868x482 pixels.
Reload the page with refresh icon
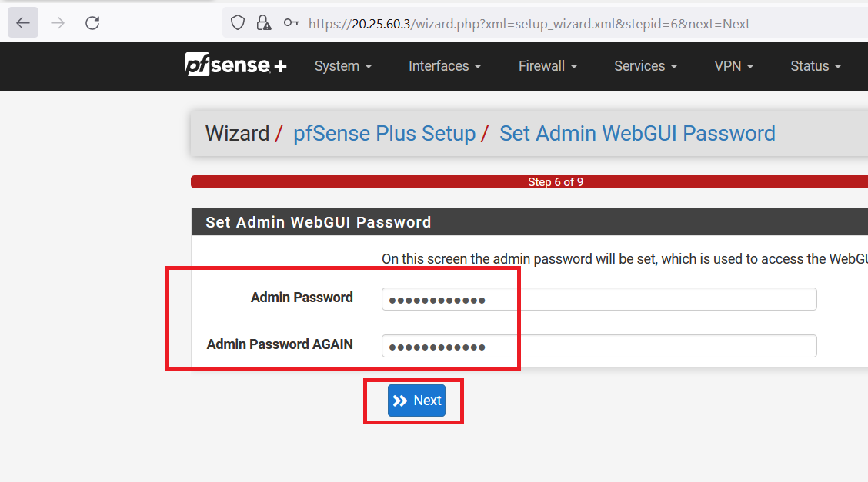point(92,23)
